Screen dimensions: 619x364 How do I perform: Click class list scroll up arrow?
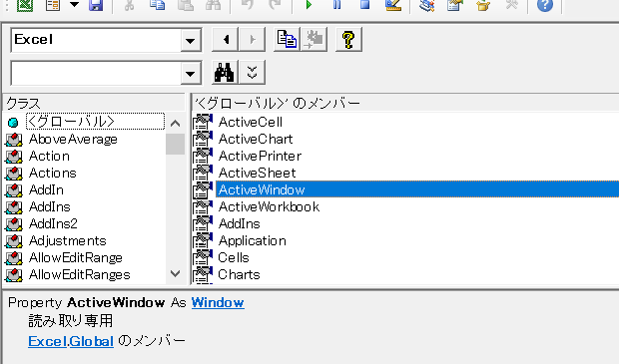click(x=176, y=123)
